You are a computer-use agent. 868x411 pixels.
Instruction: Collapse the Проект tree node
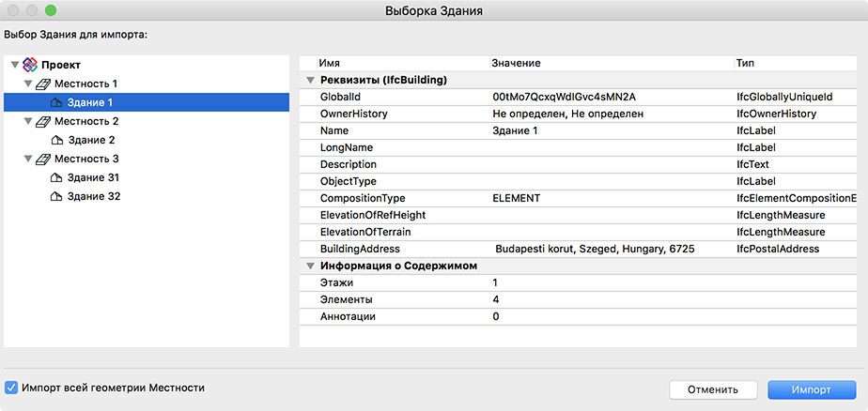(14, 65)
